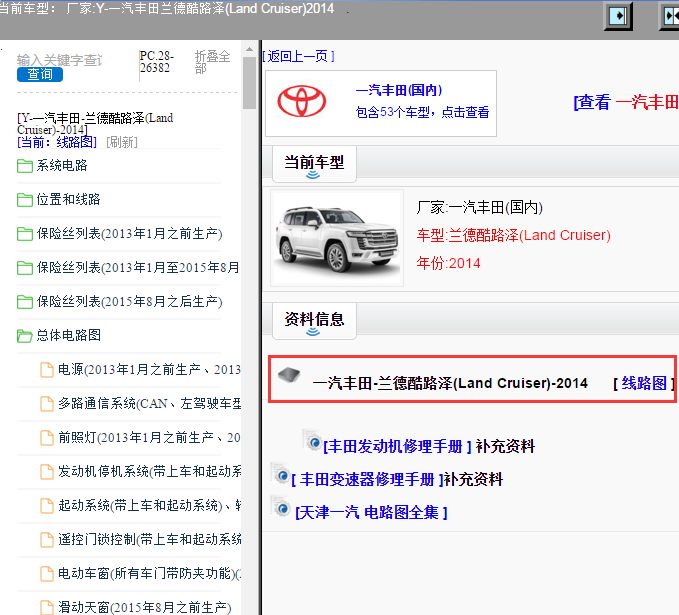Click the collapse-panels toolbar button at far right

point(669,16)
